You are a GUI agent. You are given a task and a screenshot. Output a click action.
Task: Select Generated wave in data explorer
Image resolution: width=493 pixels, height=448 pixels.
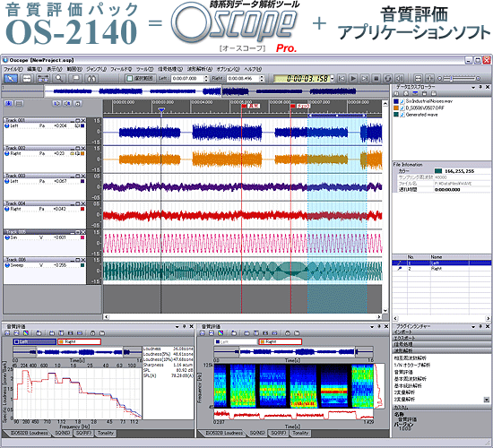pyautogui.click(x=421, y=115)
